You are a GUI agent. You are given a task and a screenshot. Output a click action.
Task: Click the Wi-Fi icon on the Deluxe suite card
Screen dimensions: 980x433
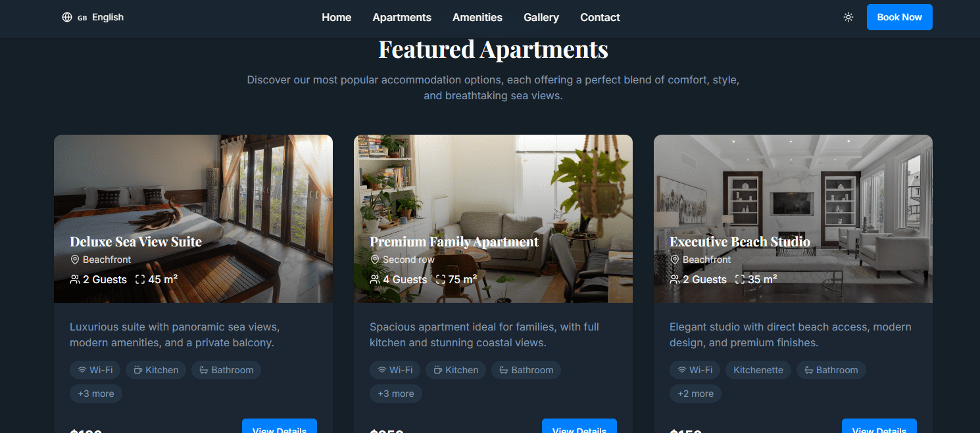(x=82, y=370)
